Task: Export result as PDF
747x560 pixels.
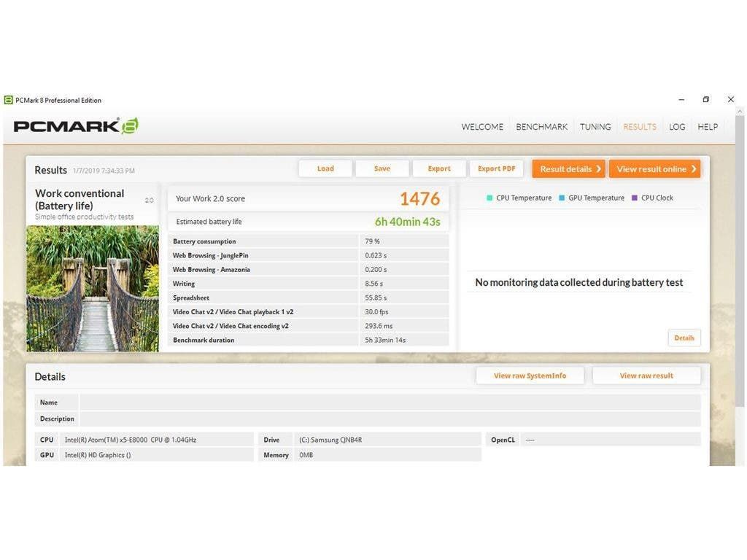Action: pos(496,168)
